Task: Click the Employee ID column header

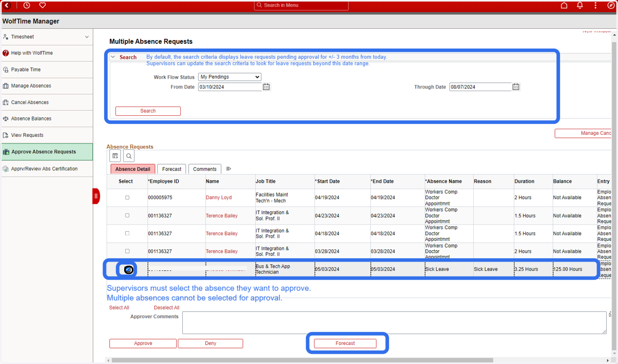Action: click(163, 181)
